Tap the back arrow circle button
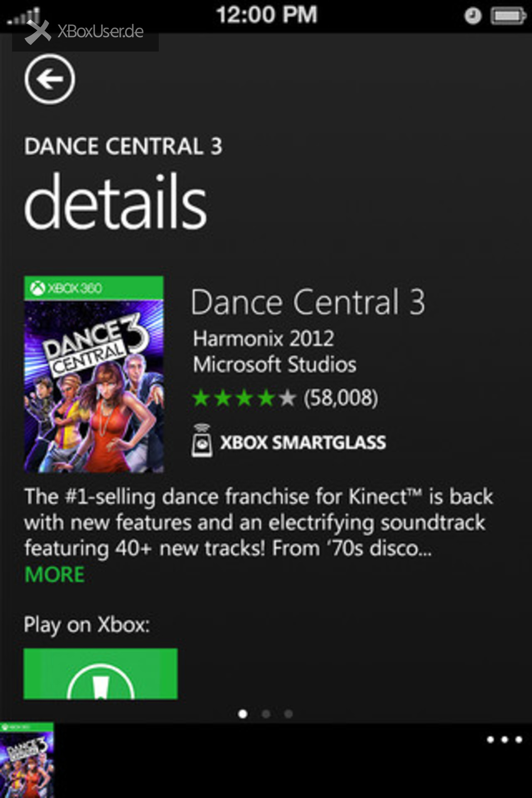The image size is (532, 798). coord(50,79)
